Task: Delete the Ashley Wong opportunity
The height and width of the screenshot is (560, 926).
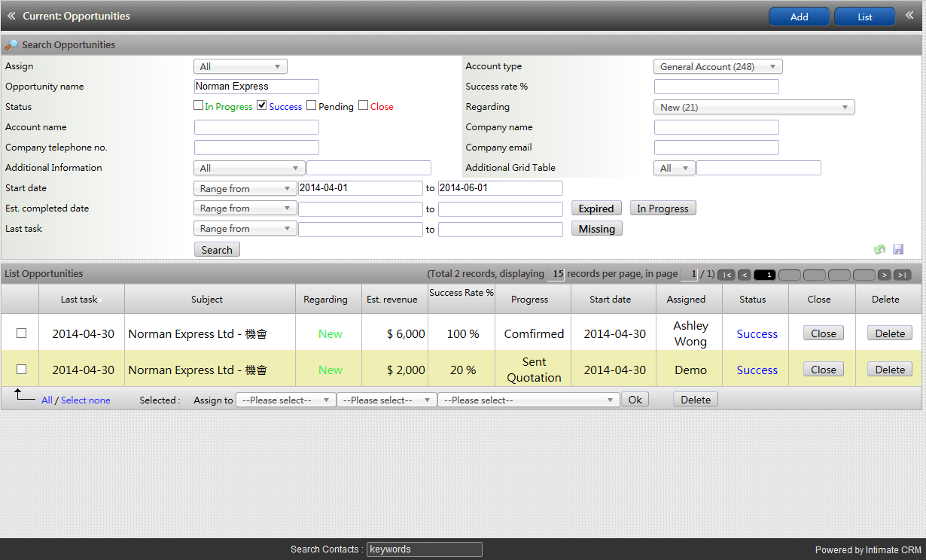Action: click(x=890, y=333)
